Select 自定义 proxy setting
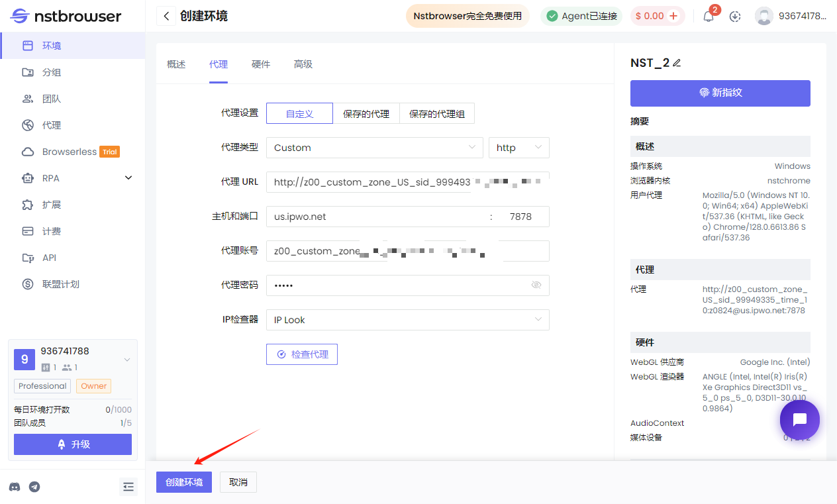 (x=299, y=113)
